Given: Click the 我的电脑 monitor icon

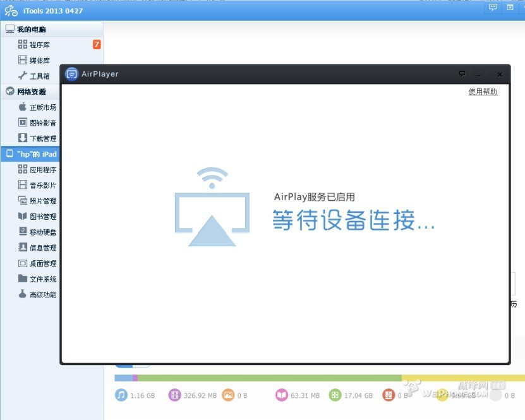Looking at the screenshot, I should 10,29.
